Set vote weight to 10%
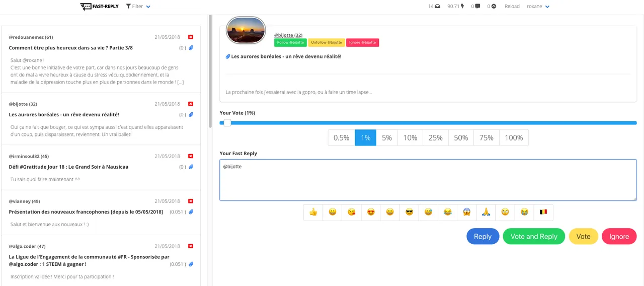644x286 pixels. point(410,138)
